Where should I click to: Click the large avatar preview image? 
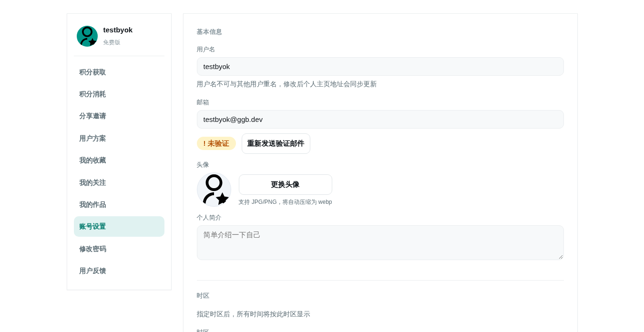point(214,190)
